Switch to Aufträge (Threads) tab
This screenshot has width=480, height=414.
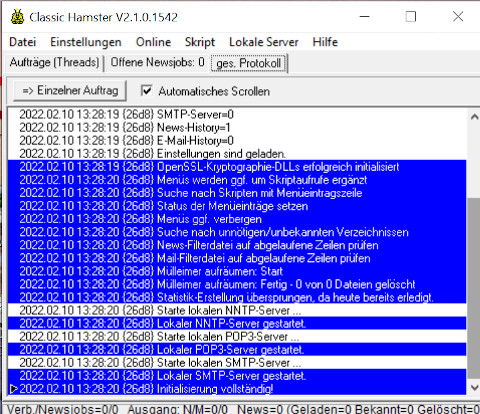pyautogui.click(x=54, y=62)
